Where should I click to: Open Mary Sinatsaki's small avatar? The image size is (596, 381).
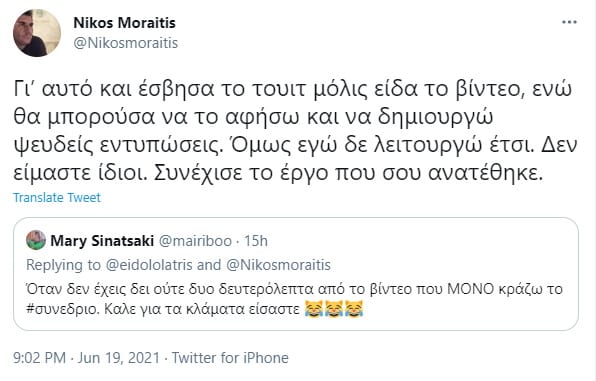click(36, 240)
